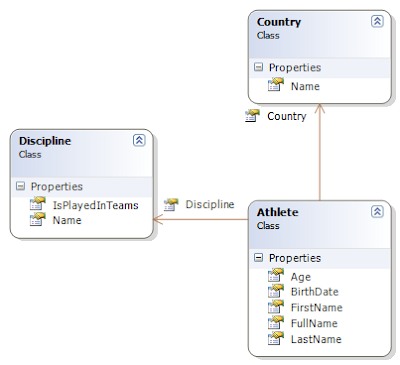The image size is (400, 365).
Task: Select the FullName property
Action: 314,323
